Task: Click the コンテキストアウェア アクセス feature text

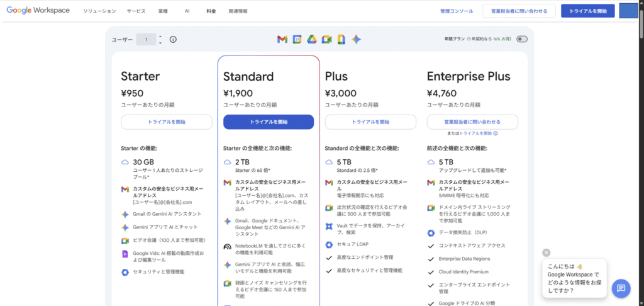Action: pos(472,246)
